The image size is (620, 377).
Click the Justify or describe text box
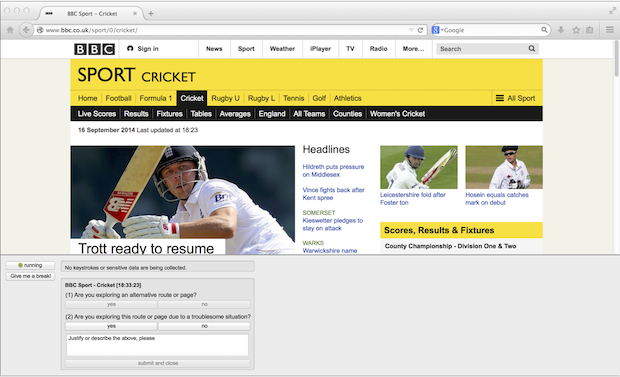click(x=157, y=345)
